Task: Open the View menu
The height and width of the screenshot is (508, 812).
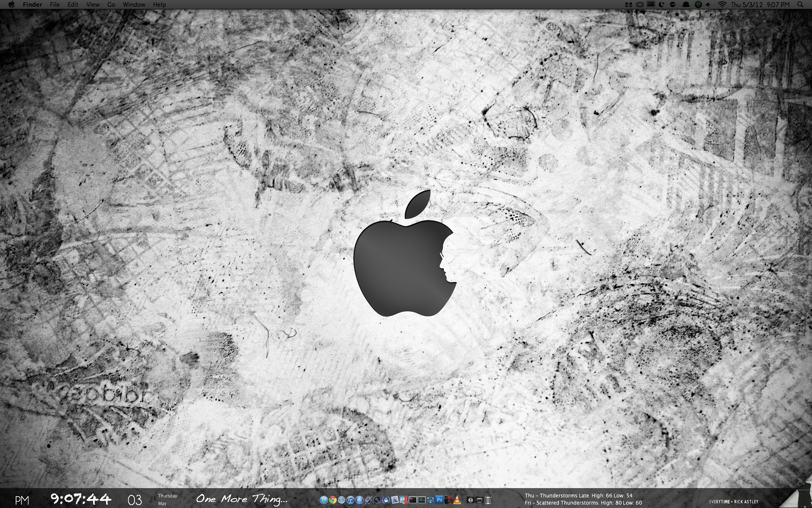Action: tap(93, 4)
